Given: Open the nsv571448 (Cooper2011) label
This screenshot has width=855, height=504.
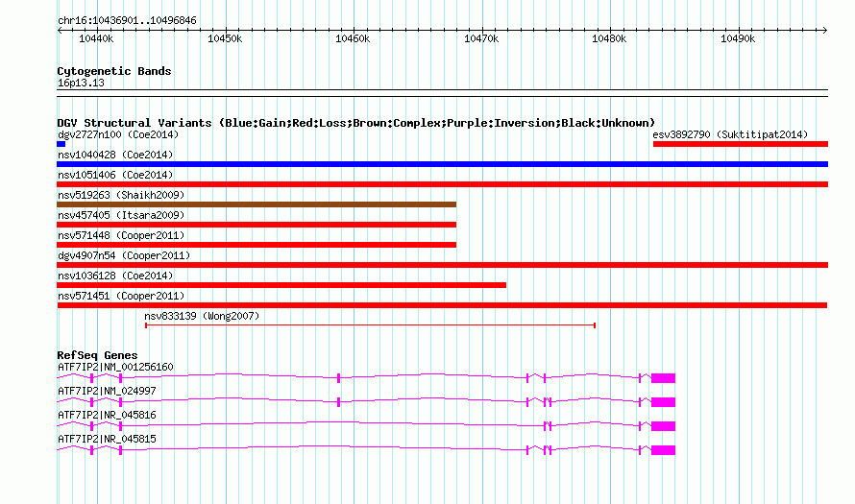Looking at the screenshot, I should coord(121,235).
